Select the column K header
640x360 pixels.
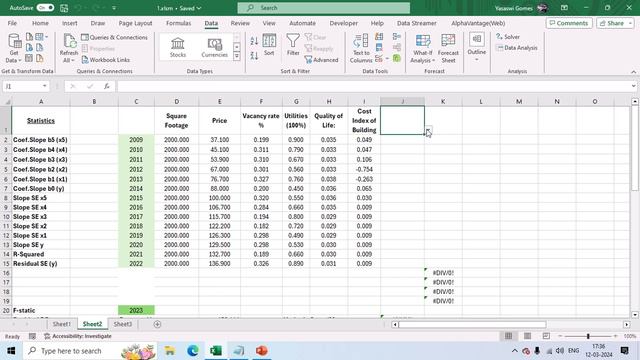point(443,101)
